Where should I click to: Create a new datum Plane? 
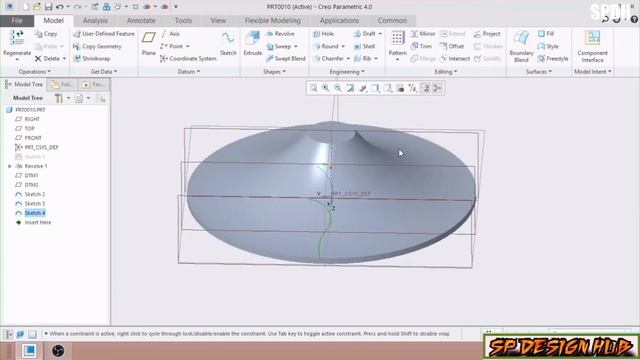149,43
